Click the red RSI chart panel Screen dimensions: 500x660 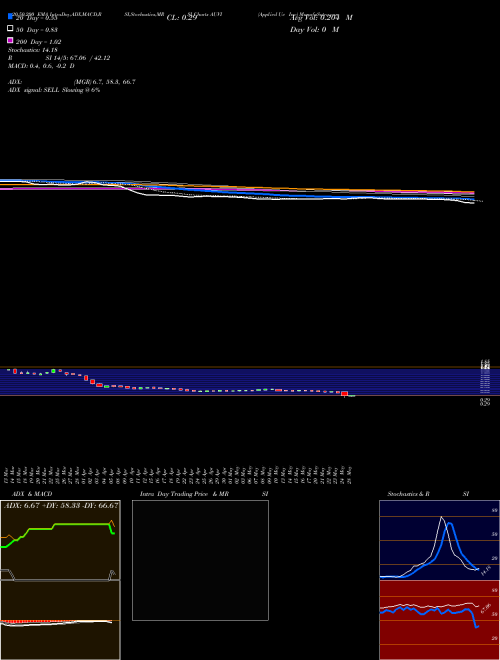coord(439,620)
